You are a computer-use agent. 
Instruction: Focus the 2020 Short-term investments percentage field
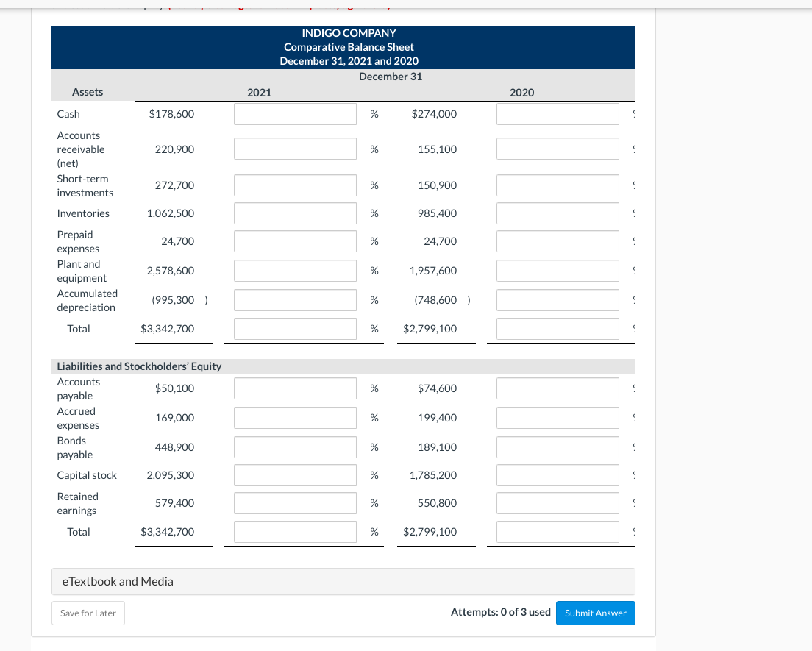(558, 185)
